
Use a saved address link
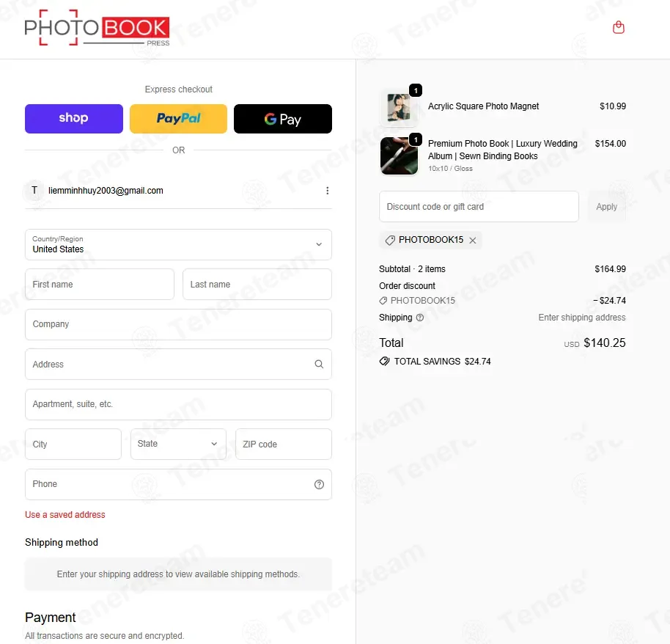(65, 515)
